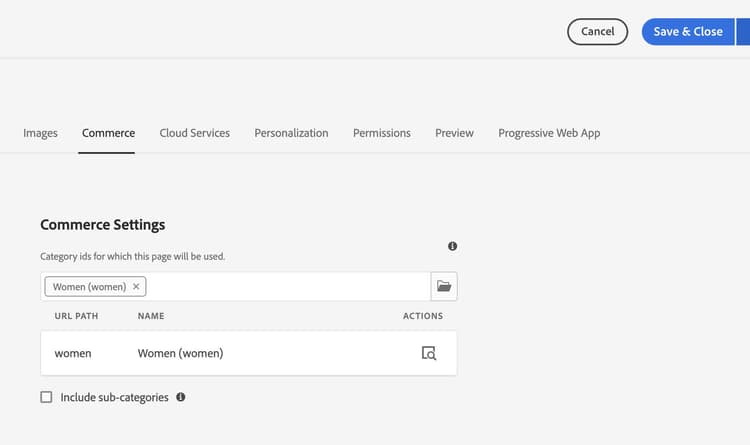This screenshot has height=445, width=750.
Task: Click the URL PATH column header
Action: (x=75, y=316)
